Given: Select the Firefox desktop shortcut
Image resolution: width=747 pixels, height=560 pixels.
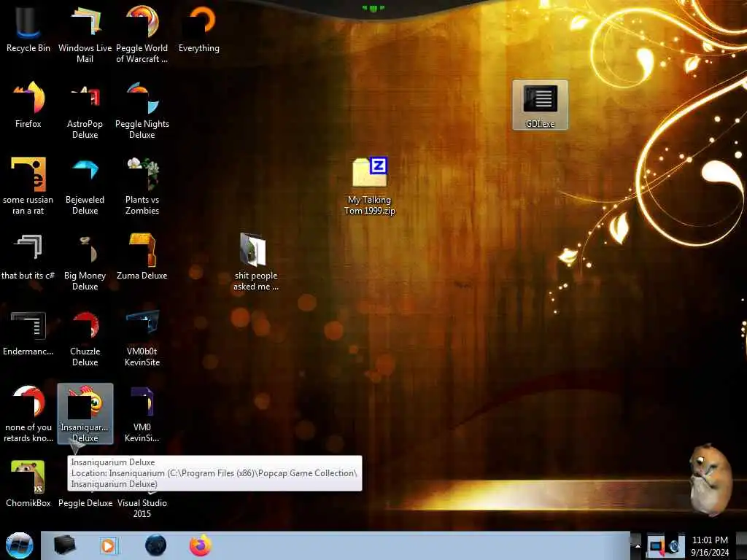Looking at the screenshot, I should (28, 105).
